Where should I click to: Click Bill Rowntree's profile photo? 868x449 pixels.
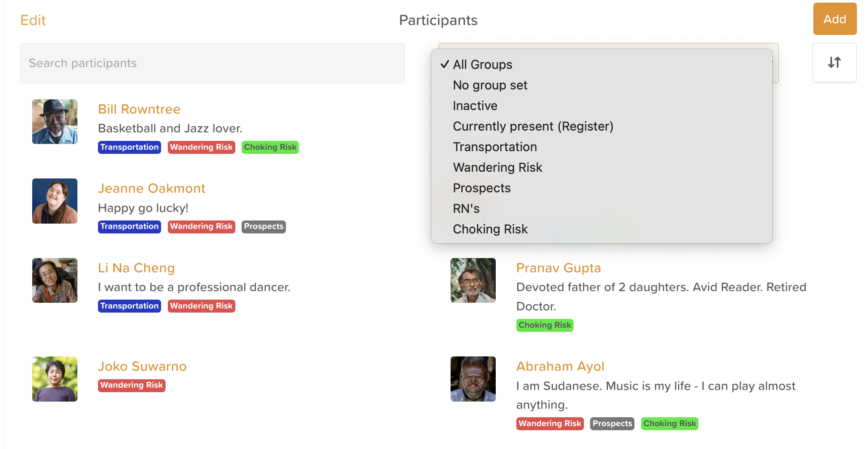(55, 122)
